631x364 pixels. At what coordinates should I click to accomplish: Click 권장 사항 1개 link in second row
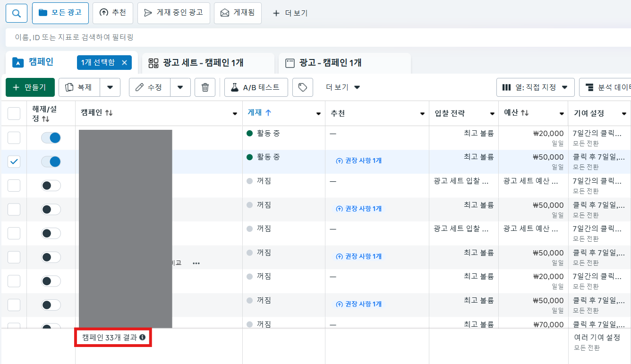click(x=359, y=161)
